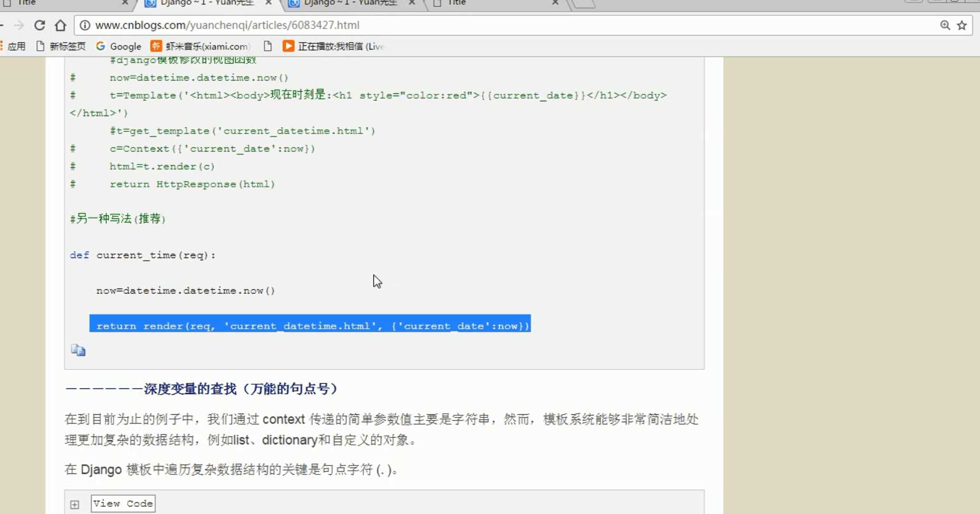This screenshot has width=980, height=514.
Task: Copy code with the copy icon
Action: click(x=78, y=350)
